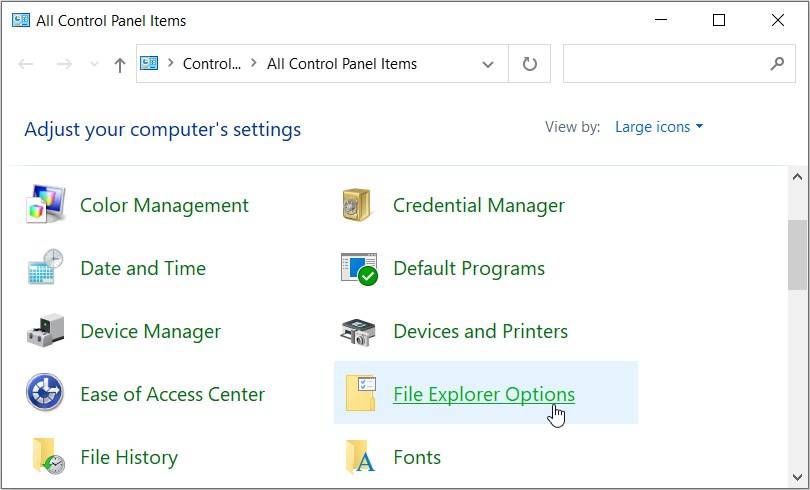Viewport: 810px width, 490px height.
Task: Open the Devices and Printers icon
Action: [x=358, y=331]
